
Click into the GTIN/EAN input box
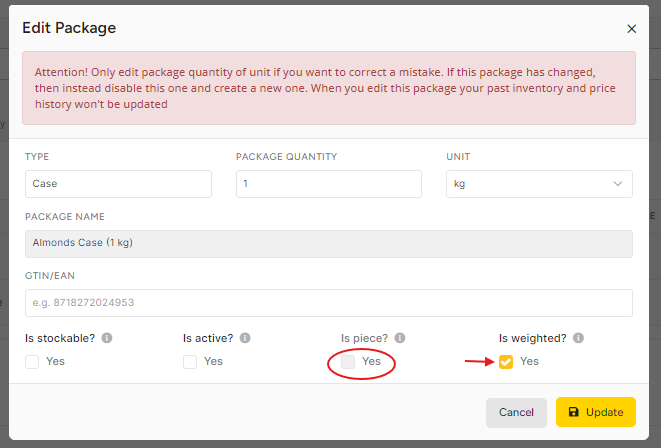click(329, 303)
